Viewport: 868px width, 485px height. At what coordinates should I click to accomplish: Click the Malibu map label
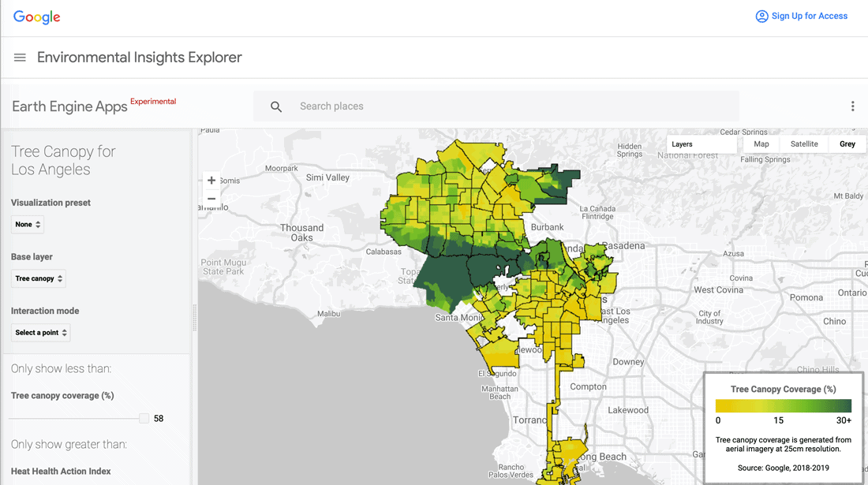pos(329,314)
